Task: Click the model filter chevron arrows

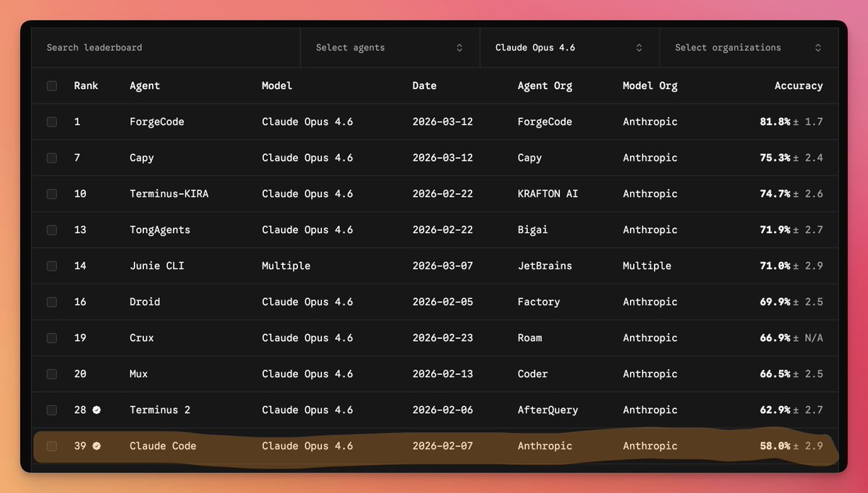Action: [639, 48]
